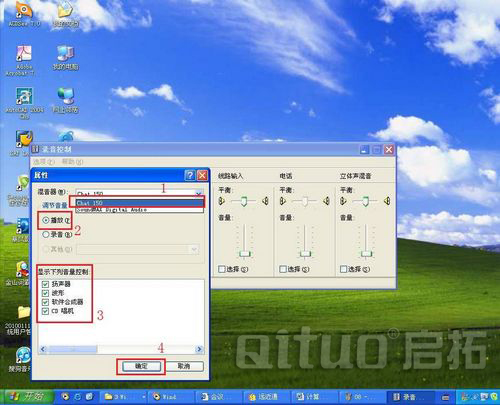Switch to the 远距通 taskbar button
Viewport: 500px width, 405px height.
pyautogui.click(x=268, y=397)
